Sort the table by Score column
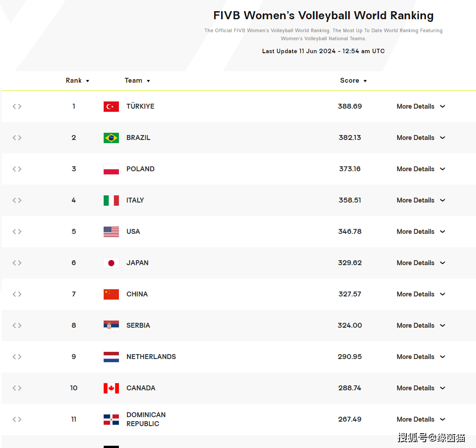The image size is (476, 448). (354, 80)
